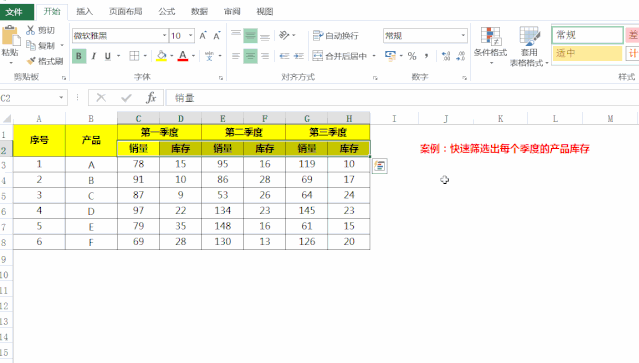Click the Quick Analysis icon beside table
639x363 pixels.
coord(380,166)
